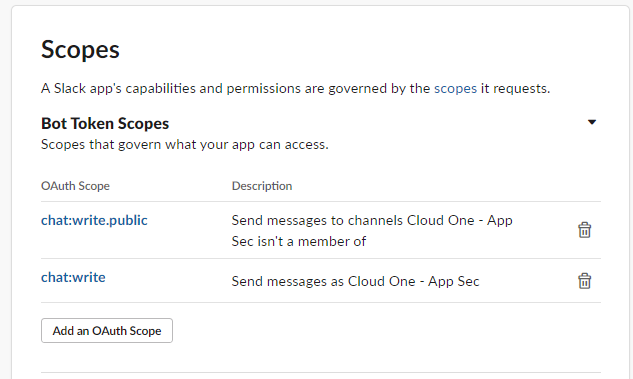Remove the chat:write scope via trash icon

585,281
